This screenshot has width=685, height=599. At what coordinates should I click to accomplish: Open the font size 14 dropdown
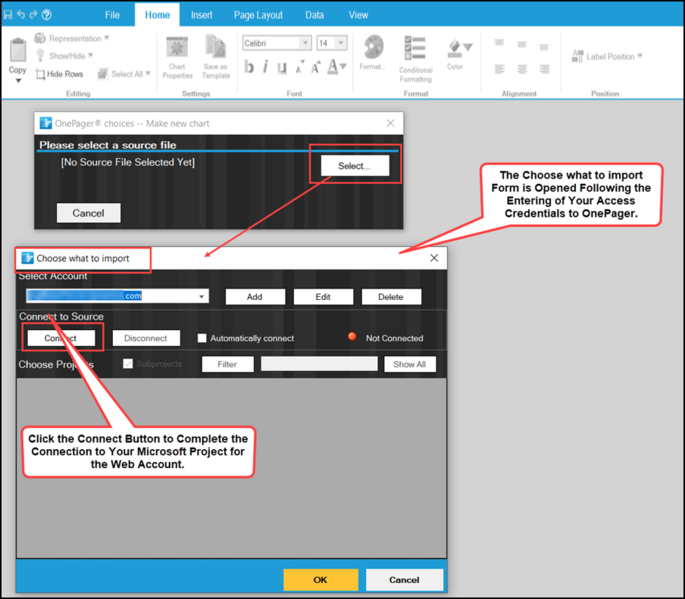[341, 43]
